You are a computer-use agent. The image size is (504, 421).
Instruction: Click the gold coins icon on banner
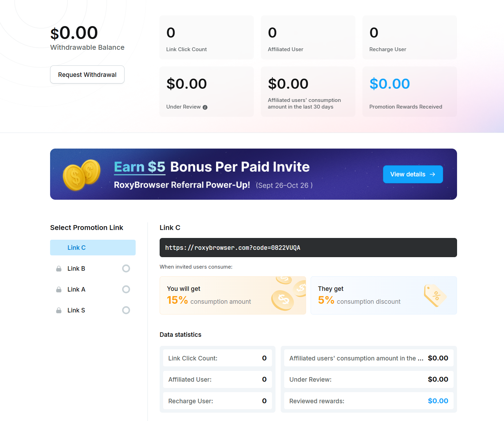81,175
